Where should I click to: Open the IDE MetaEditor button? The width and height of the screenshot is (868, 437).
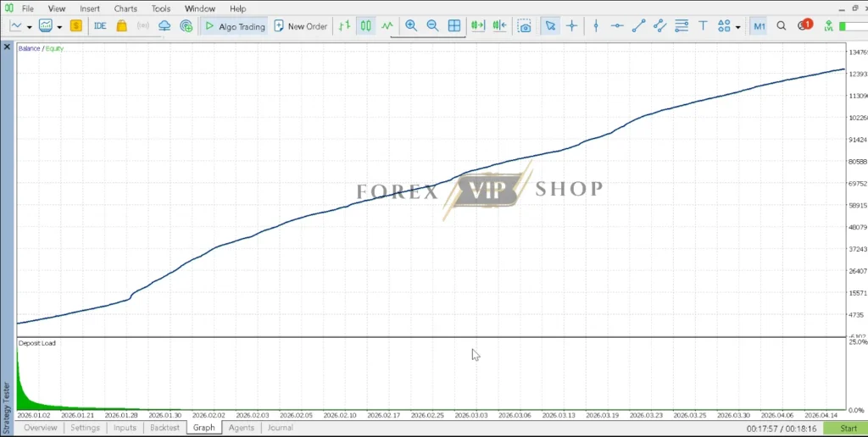[100, 26]
